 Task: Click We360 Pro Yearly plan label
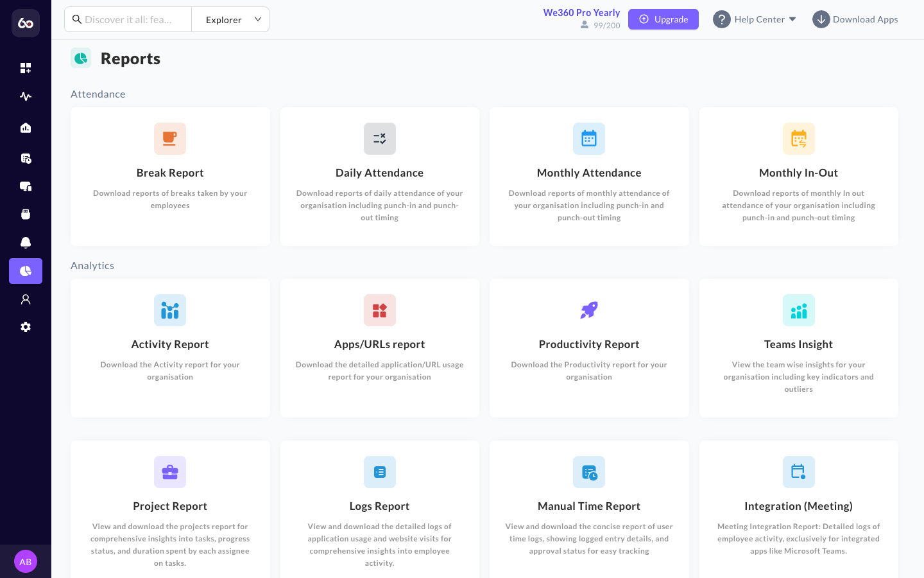pyautogui.click(x=581, y=13)
